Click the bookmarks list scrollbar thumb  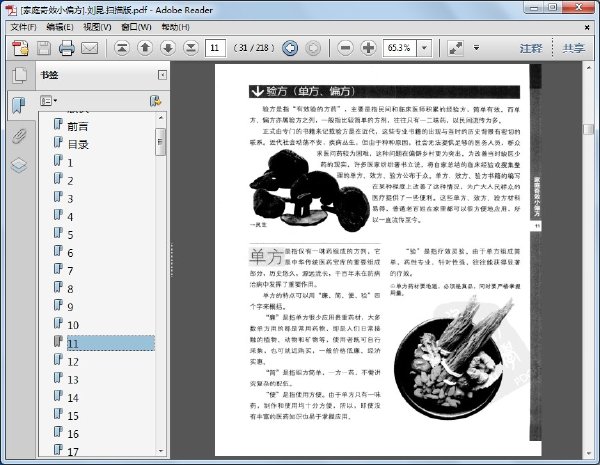(161, 142)
